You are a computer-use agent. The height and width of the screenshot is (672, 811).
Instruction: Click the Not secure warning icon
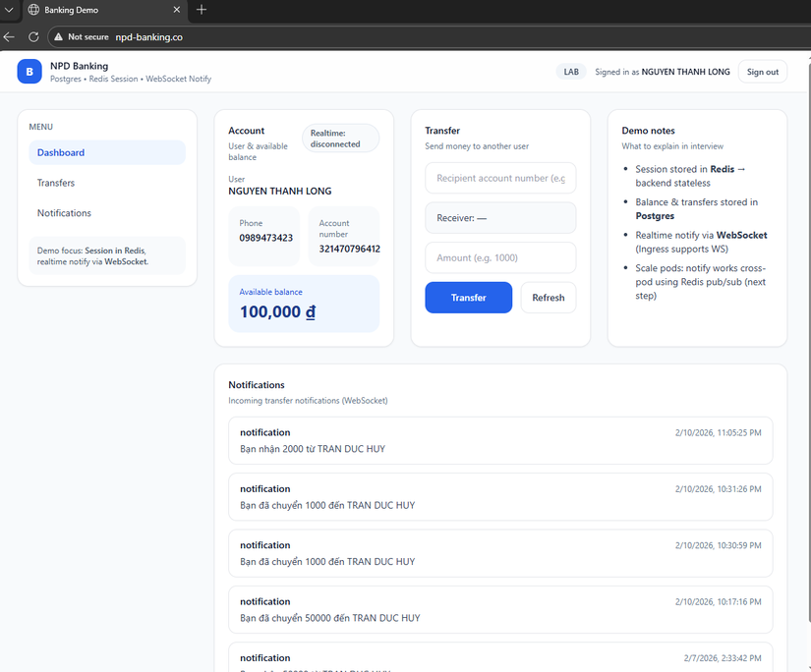(x=58, y=36)
